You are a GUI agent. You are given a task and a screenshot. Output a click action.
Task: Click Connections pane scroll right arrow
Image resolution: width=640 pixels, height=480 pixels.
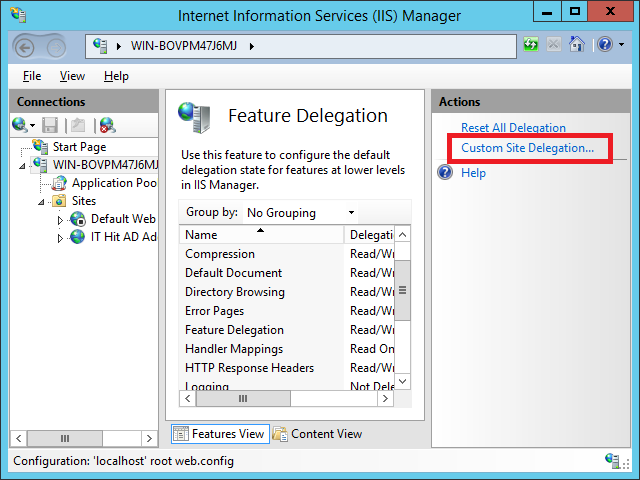coord(149,438)
